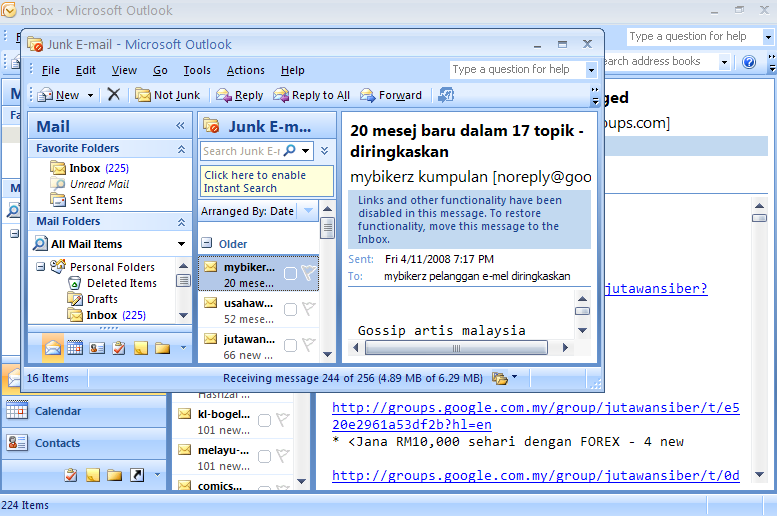The height and width of the screenshot is (516, 777).
Task: Open Notes icon in Junk window strip
Action: [x=141, y=348]
